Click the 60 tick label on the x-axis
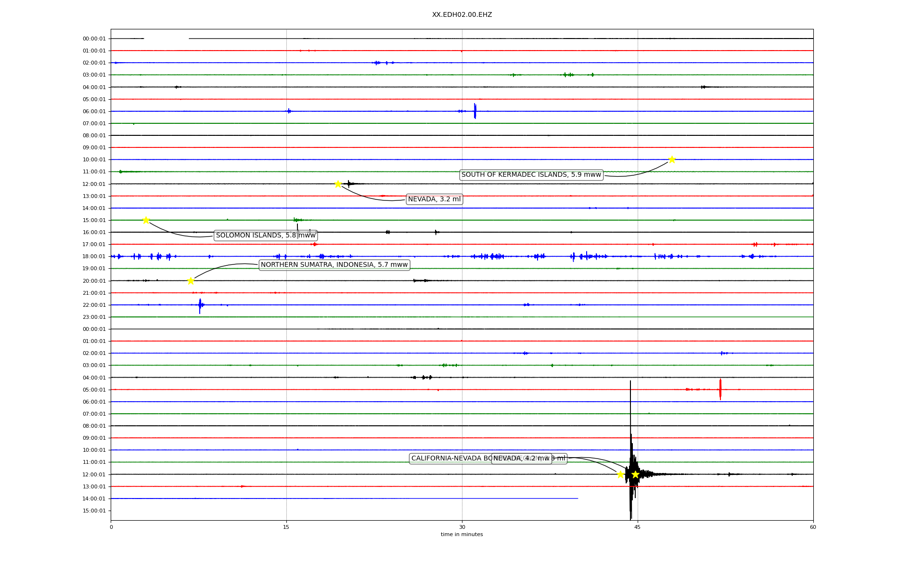This screenshot has width=924, height=578. [x=812, y=527]
